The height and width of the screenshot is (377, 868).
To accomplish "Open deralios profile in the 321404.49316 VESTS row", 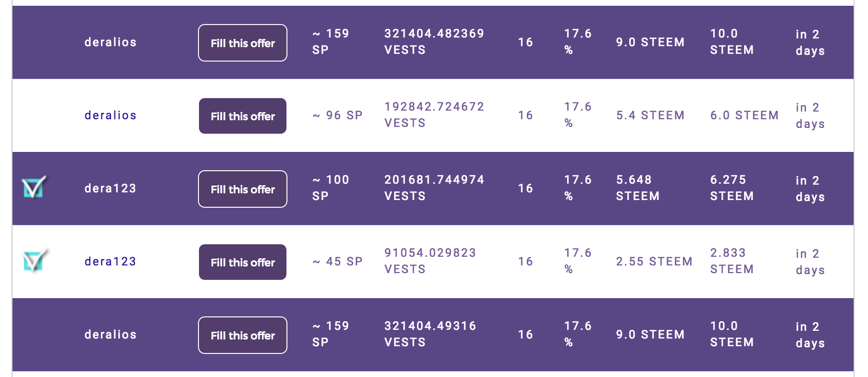I will pyautogui.click(x=111, y=335).
